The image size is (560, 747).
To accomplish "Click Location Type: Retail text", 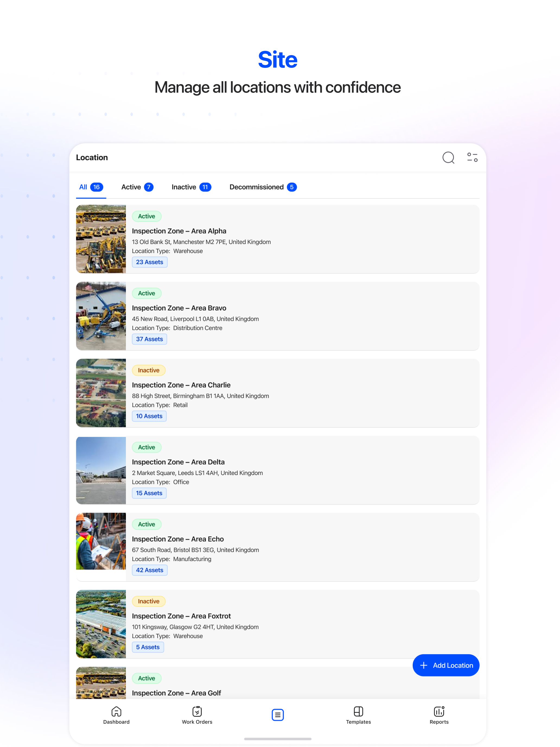I will (x=160, y=405).
